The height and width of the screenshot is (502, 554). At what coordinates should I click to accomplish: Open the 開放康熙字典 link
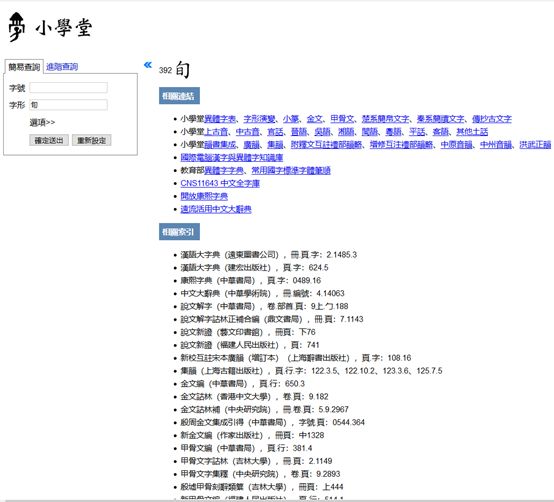click(x=204, y=196)
